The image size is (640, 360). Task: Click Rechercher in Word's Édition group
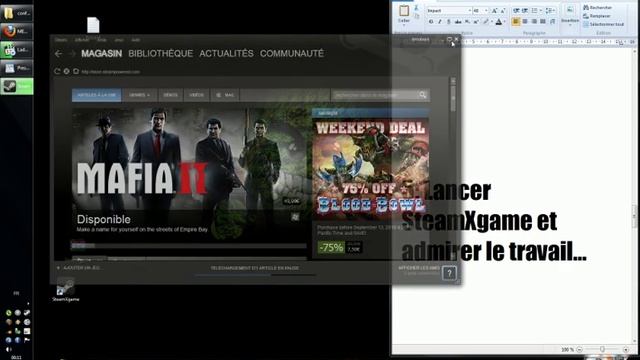point(597,7)
